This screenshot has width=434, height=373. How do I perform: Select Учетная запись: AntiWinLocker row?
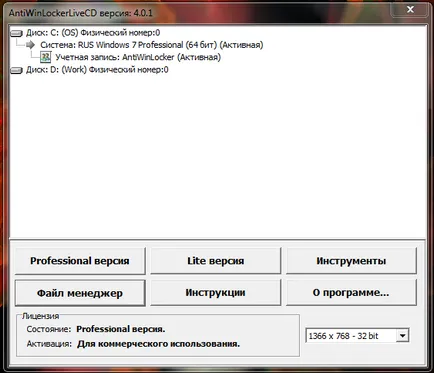(138, 57)
